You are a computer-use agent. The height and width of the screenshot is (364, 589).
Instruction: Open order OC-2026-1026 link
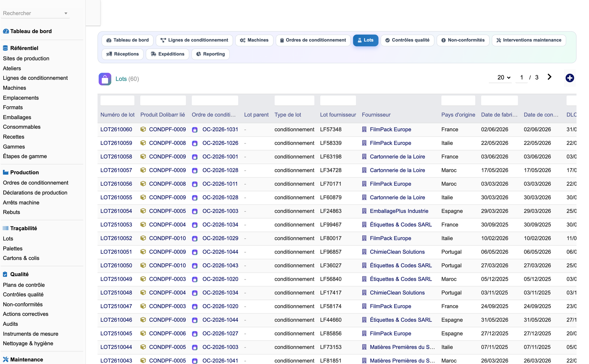220,143
